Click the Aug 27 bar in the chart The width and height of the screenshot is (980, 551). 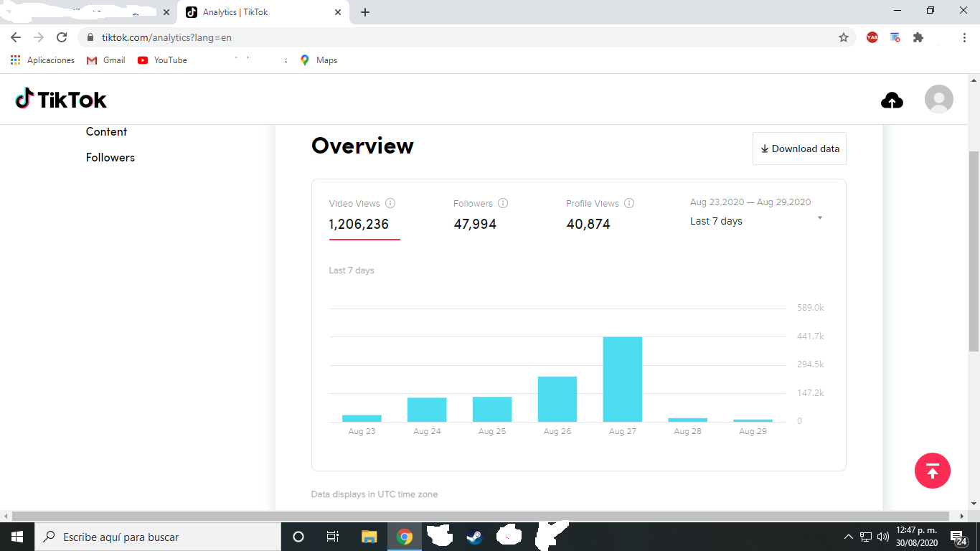click(x=623, y=379)
